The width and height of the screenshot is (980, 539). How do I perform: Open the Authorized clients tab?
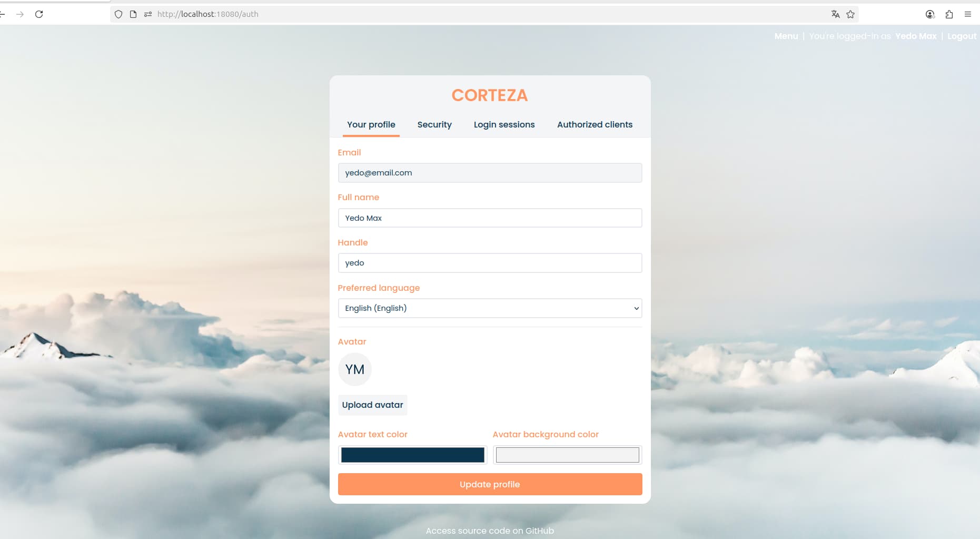click(595, 125)
